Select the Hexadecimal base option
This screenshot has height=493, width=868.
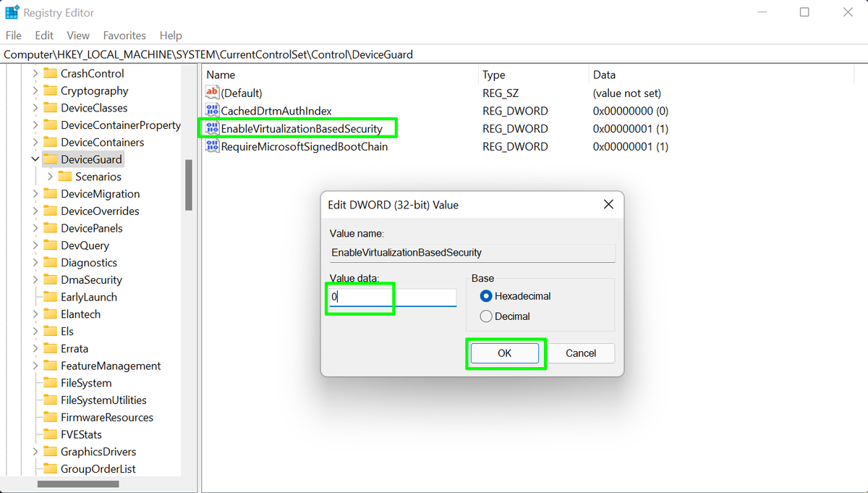pyautogui.click(x=486, y=296)
